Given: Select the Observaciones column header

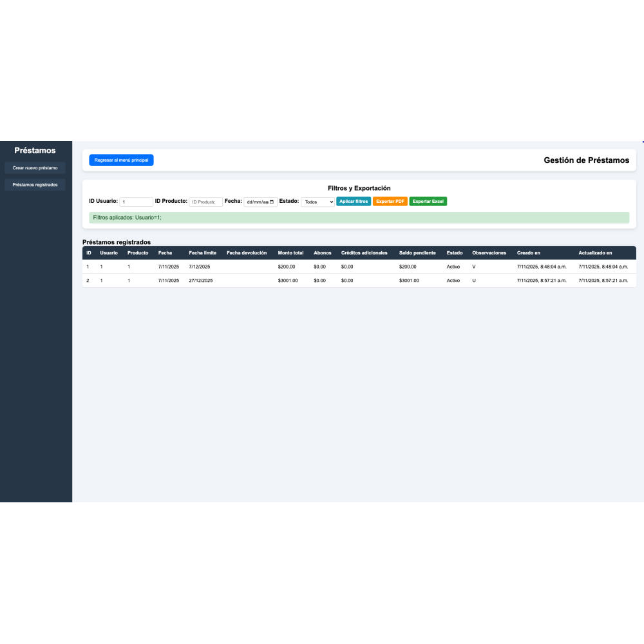Looking at the screenshot, I should [489, 253].
